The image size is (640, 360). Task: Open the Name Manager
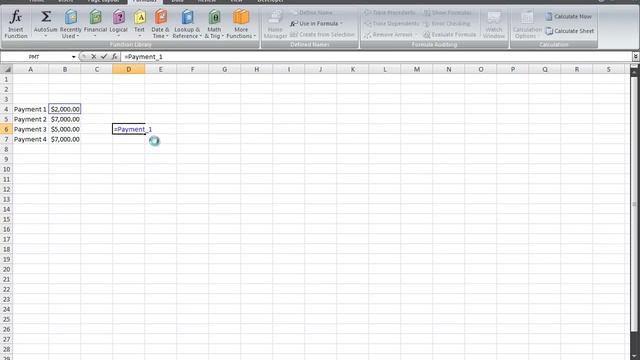(275, 24)
